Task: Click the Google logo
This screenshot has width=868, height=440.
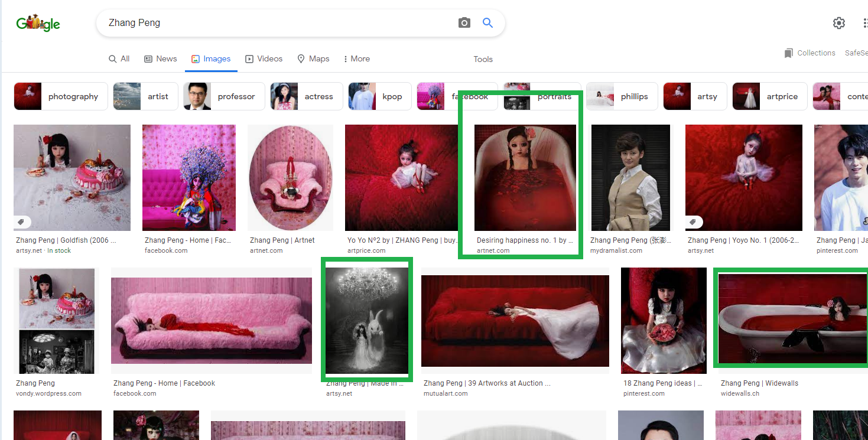Action: (38, 23)
